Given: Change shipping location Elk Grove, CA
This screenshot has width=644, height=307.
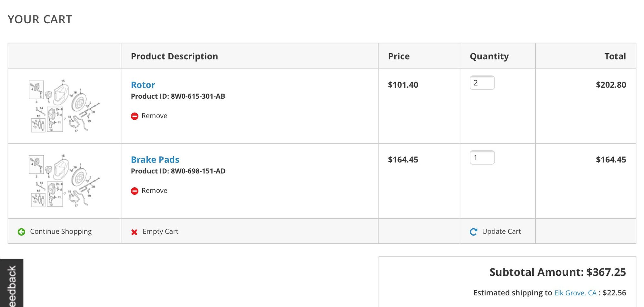Looking at the screenshot, I should tap(575, 293).
